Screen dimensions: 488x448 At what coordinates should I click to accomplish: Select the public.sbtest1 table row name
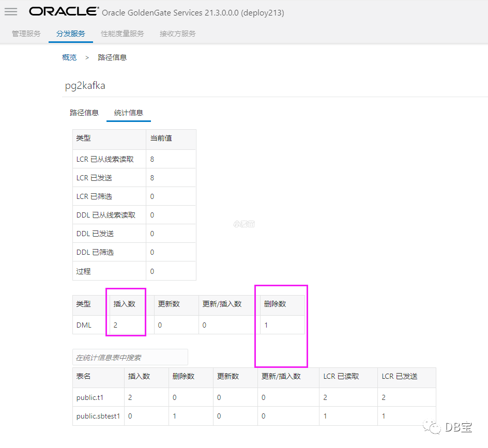tap(98, 416)
